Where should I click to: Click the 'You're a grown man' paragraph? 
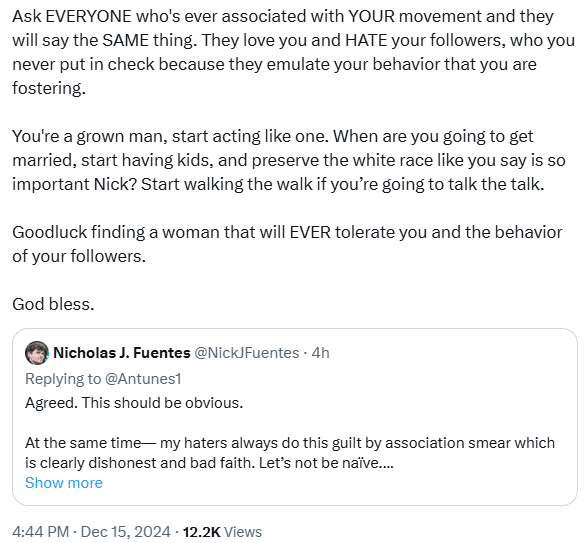289,160
